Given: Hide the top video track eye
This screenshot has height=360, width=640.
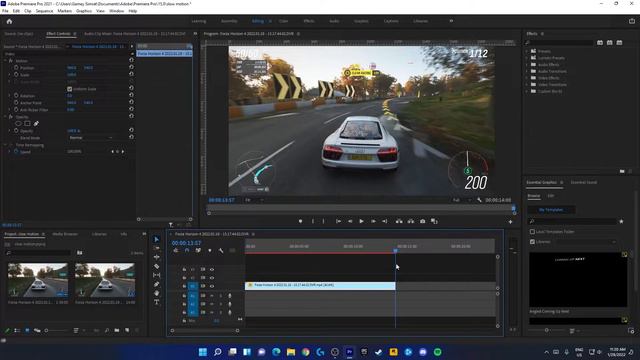Looking at the screenshot, I should click(x=212, y=269).
